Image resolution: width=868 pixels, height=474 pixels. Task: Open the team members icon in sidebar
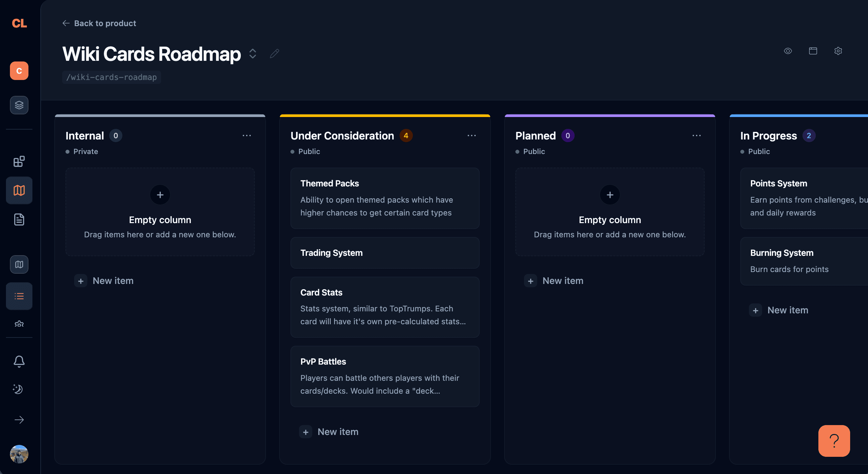19,324
